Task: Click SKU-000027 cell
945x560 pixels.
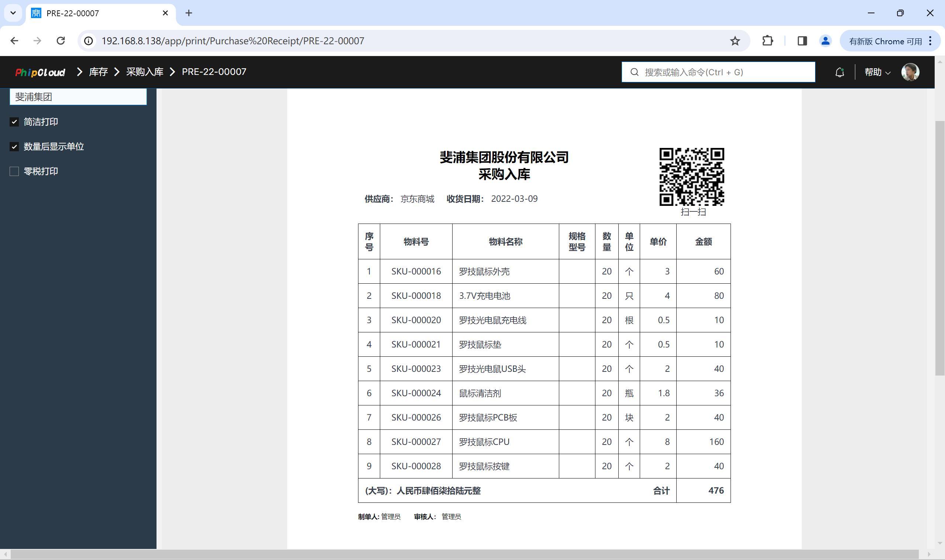Action: (x=416, y=442)
